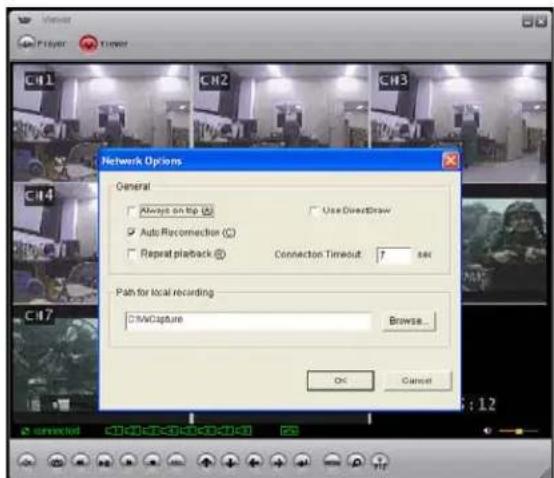Click the left arrow control button

click(x=254, y=461)
